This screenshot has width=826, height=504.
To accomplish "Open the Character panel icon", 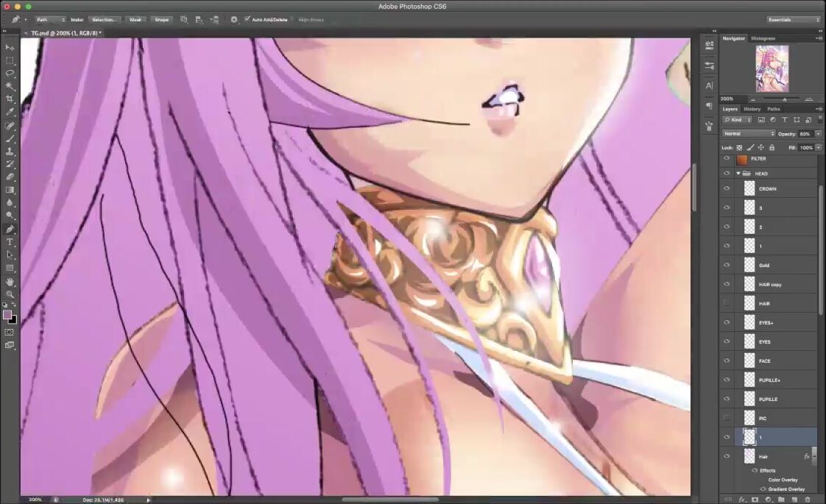I will tap(709, 85).
